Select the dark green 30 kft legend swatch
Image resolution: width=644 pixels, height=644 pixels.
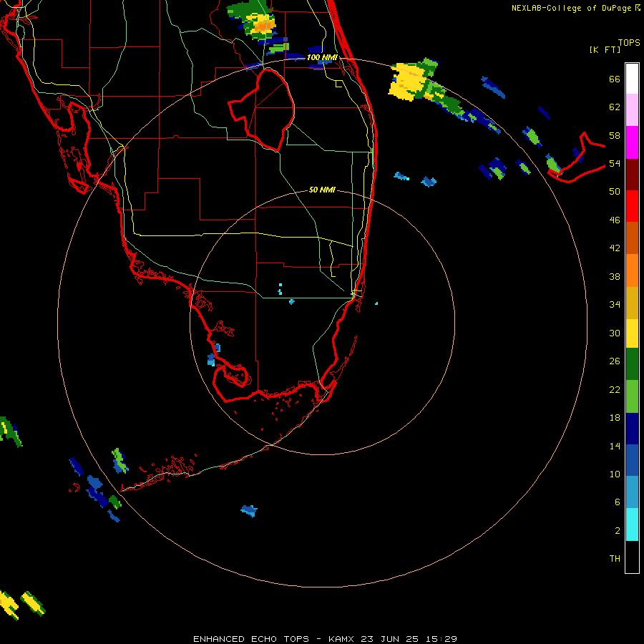coord(632,364)
